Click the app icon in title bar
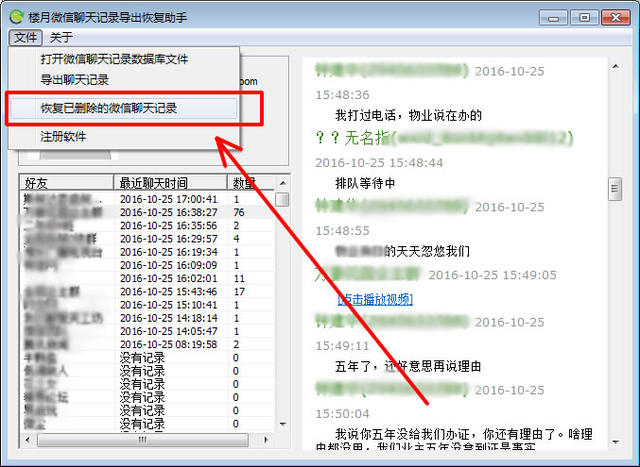This screenshot has height=467, width=640. tap(17, 17)
